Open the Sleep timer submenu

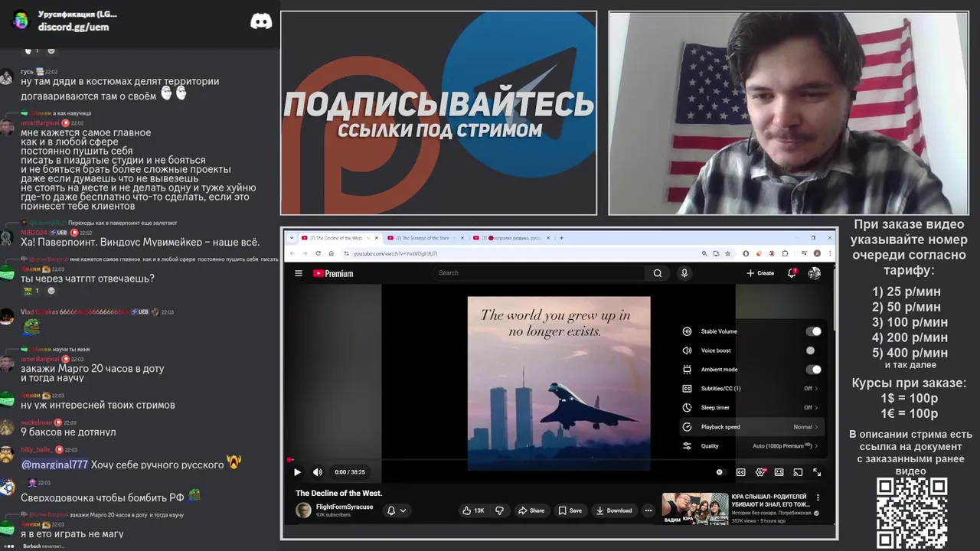(x=751, y=408)
